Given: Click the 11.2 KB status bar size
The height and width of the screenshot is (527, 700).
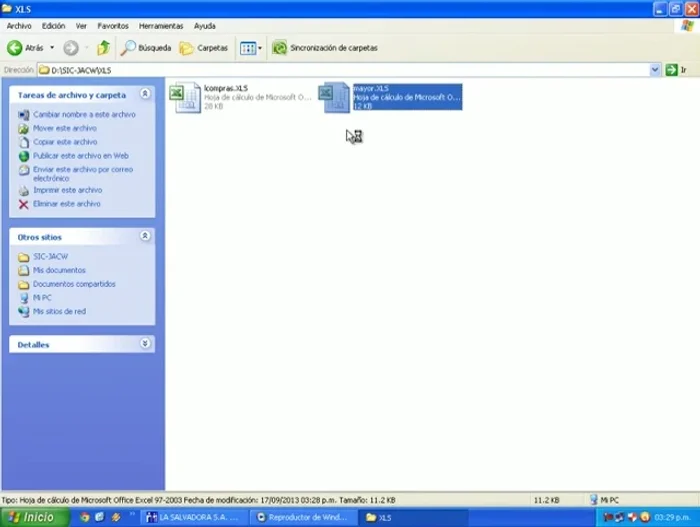Looking at the screenshot, I should click(x=546, y=500).
